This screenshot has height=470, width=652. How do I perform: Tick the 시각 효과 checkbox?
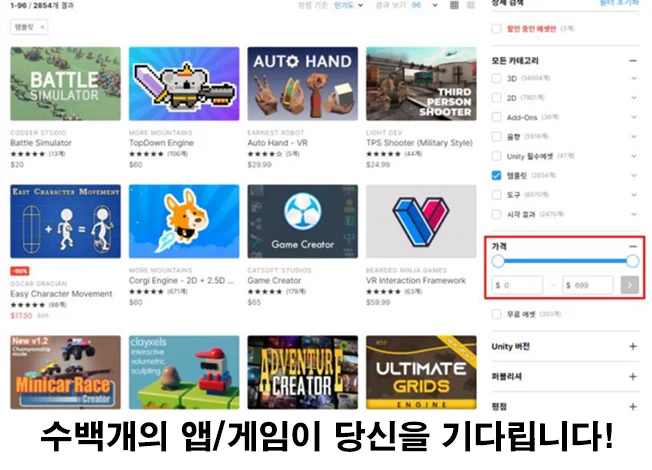click(x=496, y=214)
